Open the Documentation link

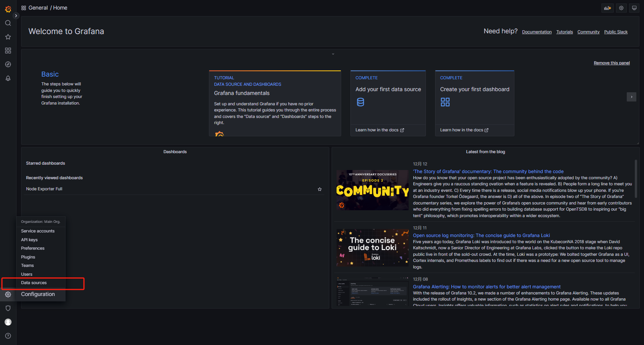(537, 32)
